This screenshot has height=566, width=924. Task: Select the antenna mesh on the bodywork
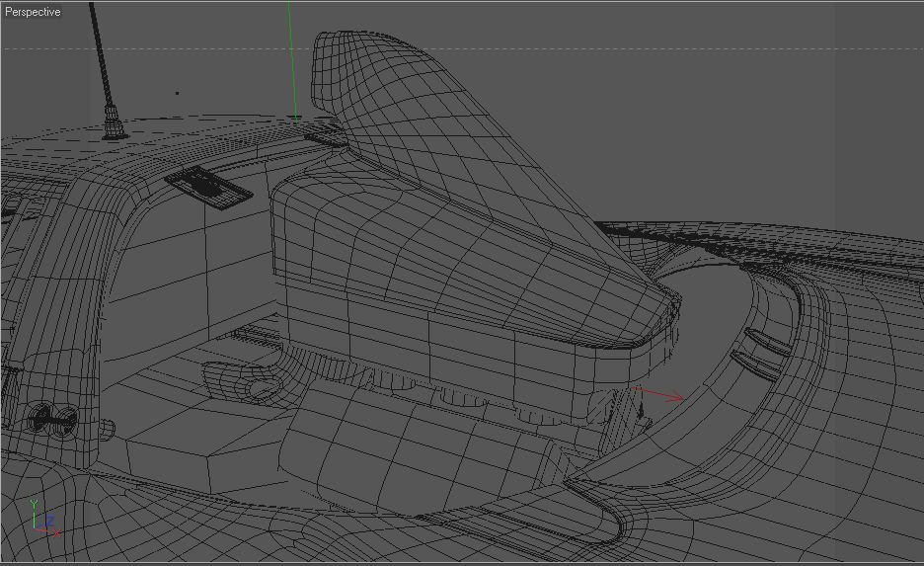(101, 56)
